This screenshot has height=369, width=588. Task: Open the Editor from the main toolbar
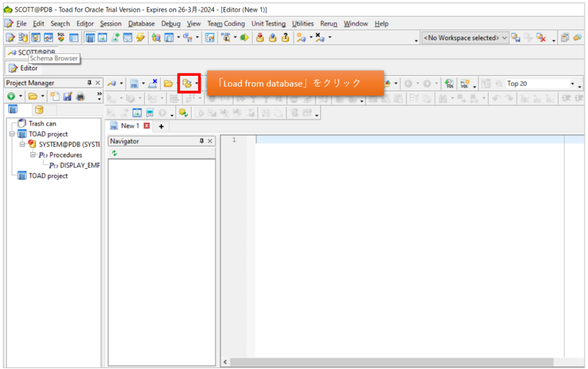pos(10,37)
